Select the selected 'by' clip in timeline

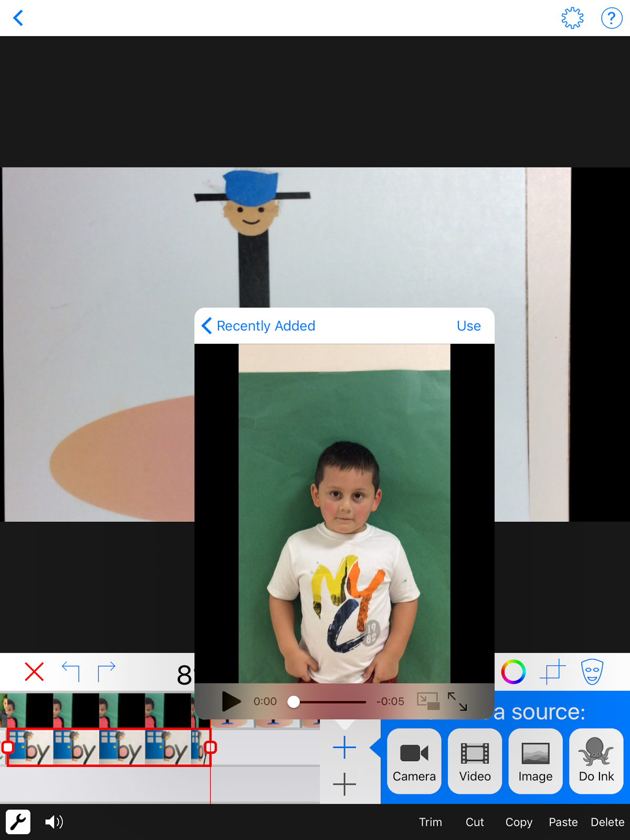point(109,747)
